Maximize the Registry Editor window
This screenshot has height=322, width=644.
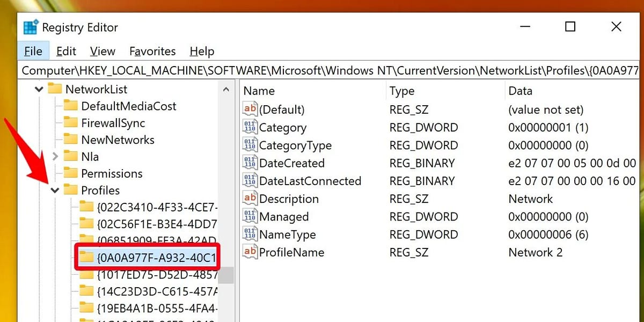coord(570,26)
